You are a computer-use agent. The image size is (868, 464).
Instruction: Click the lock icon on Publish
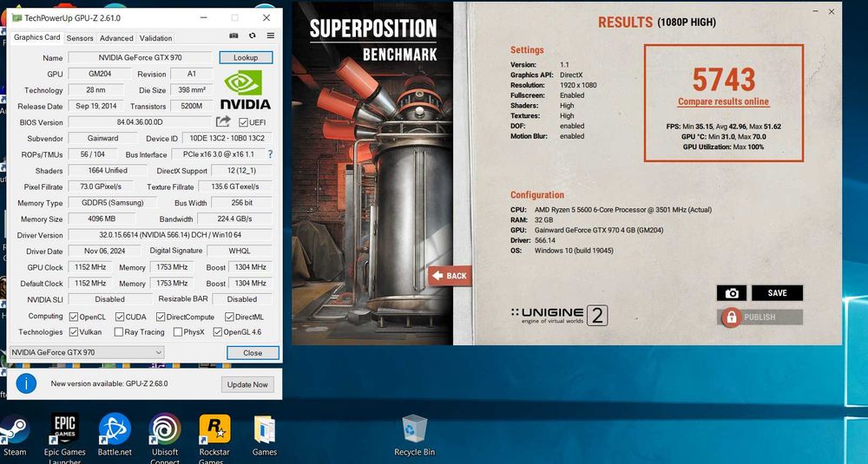(x=731, y=317)
